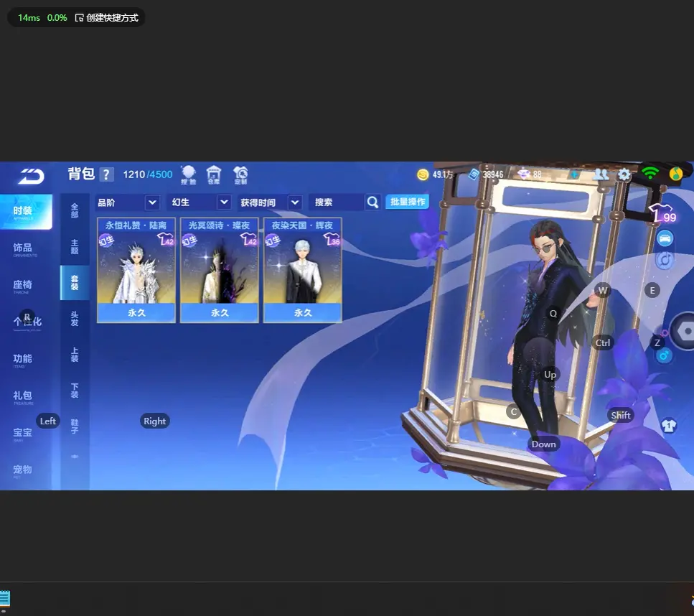Click 永久 under 夜染天国·辉夜
Image resolution: width=694 pixels, height=616 pixels.
[303, 312]
